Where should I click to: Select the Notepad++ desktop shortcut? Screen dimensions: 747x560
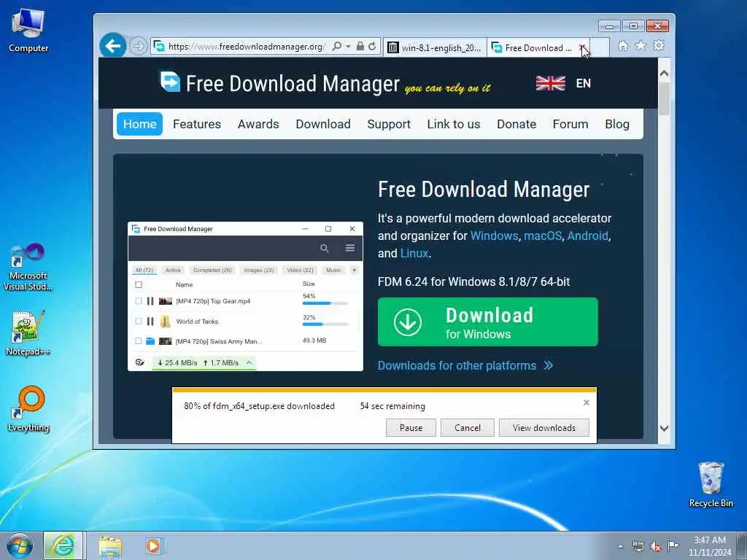pyautogui.click(x=28, y=332)
